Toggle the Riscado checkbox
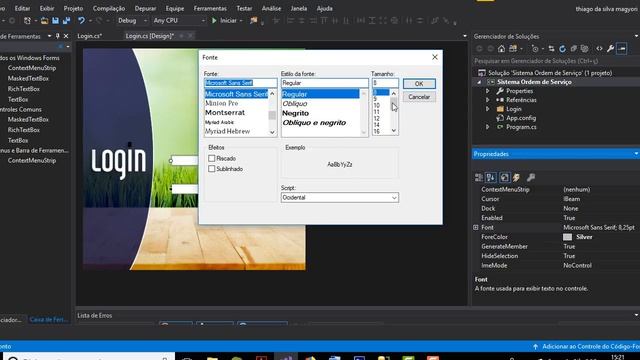The image size is (640, 360). 211,158
